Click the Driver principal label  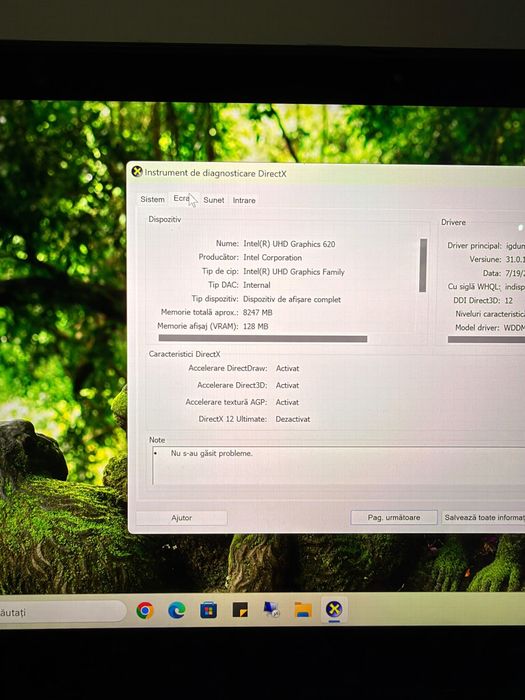click(x=474, y=246)
